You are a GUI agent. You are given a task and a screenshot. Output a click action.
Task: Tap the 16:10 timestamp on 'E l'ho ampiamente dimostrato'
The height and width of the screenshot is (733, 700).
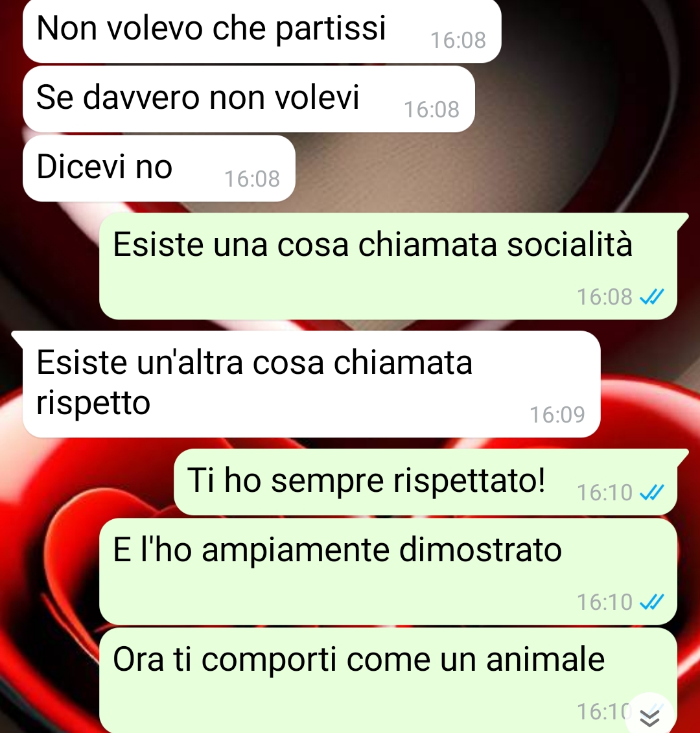click(605, 602)
